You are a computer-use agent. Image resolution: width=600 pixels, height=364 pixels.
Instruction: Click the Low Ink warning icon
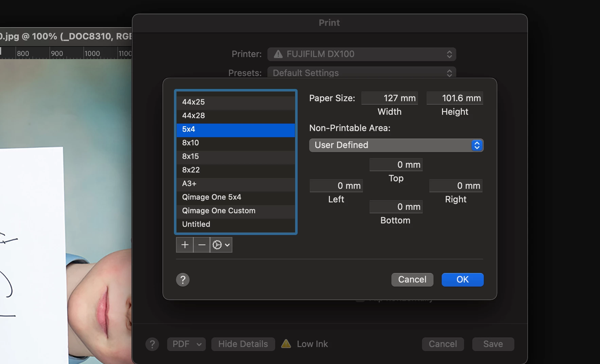[286, 344]
